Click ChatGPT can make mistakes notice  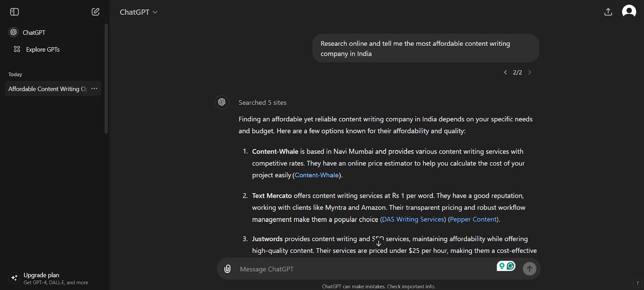click(378, 286)
